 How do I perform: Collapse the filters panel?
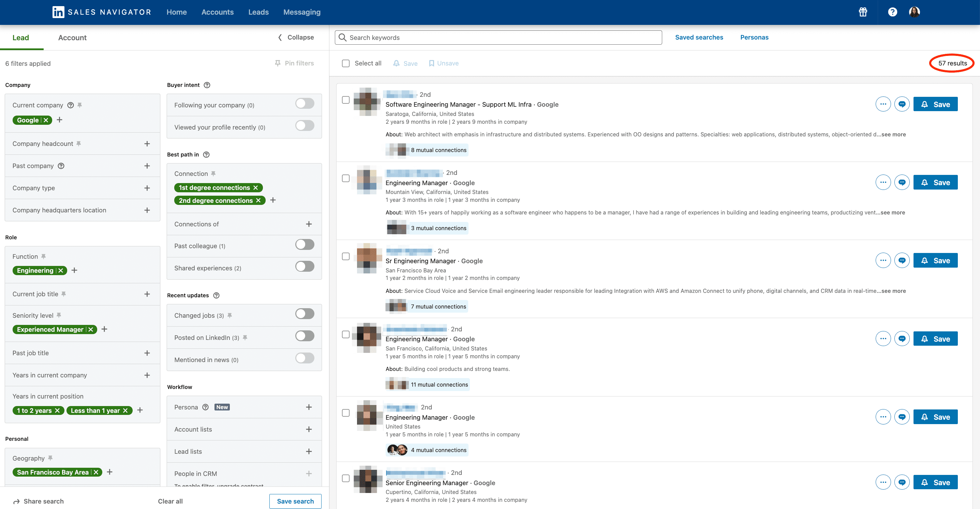295,37
